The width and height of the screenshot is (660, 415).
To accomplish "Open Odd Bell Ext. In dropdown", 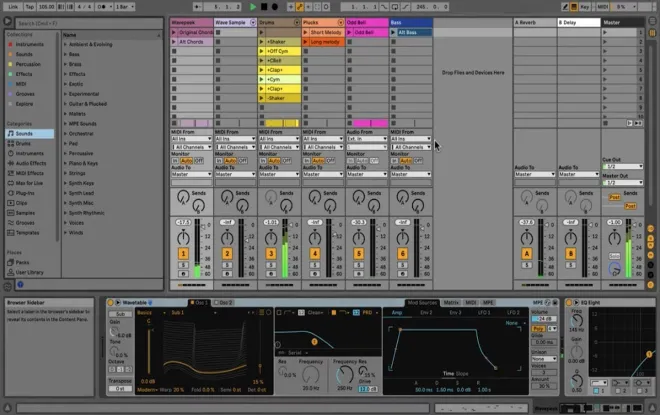I will click(367, 138).
